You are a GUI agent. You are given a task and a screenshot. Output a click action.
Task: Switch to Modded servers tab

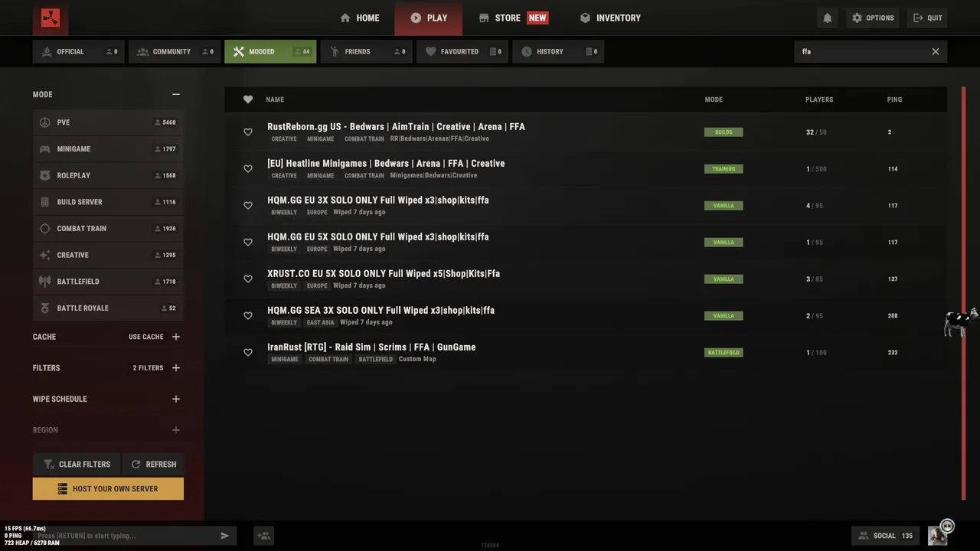click(x=270, y=51)
